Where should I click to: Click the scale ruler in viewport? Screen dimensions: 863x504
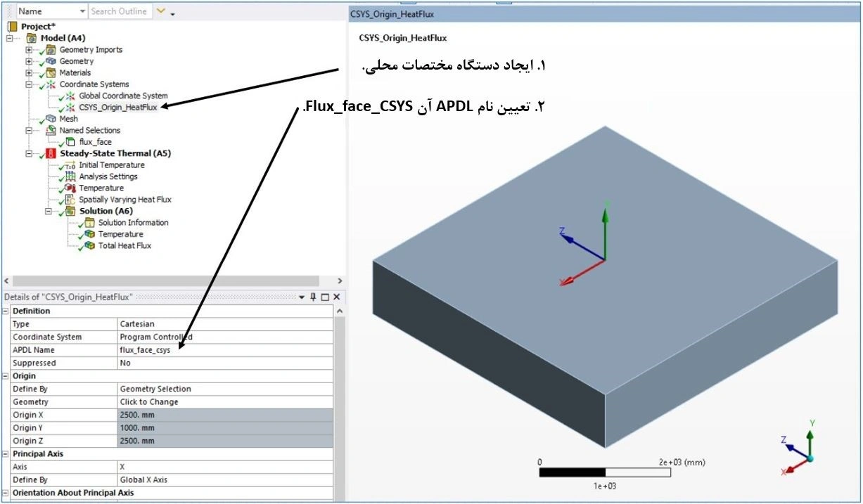pyautogui.click(x=606, y=472)
